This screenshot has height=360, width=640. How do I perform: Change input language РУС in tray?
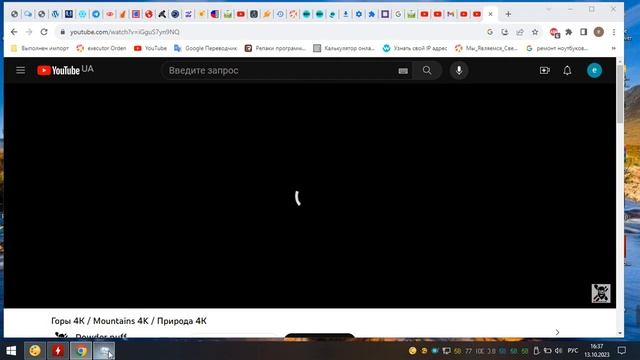point(573,351)
